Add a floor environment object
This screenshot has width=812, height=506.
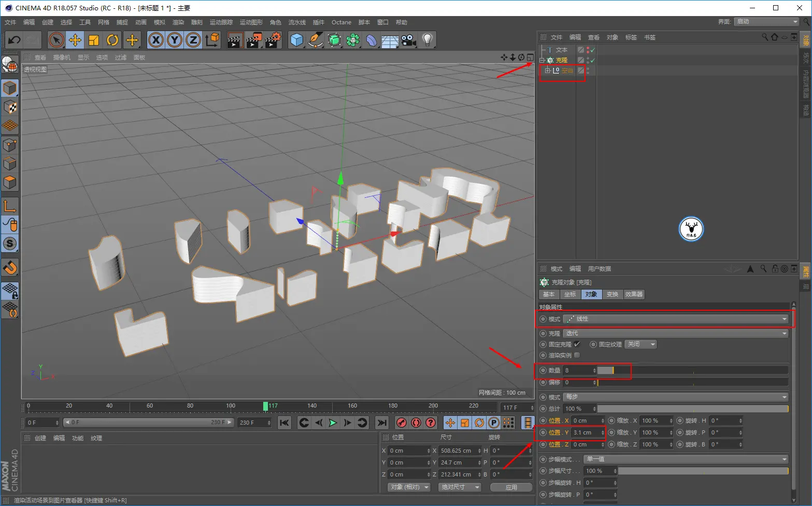click(x=390, y=40)
